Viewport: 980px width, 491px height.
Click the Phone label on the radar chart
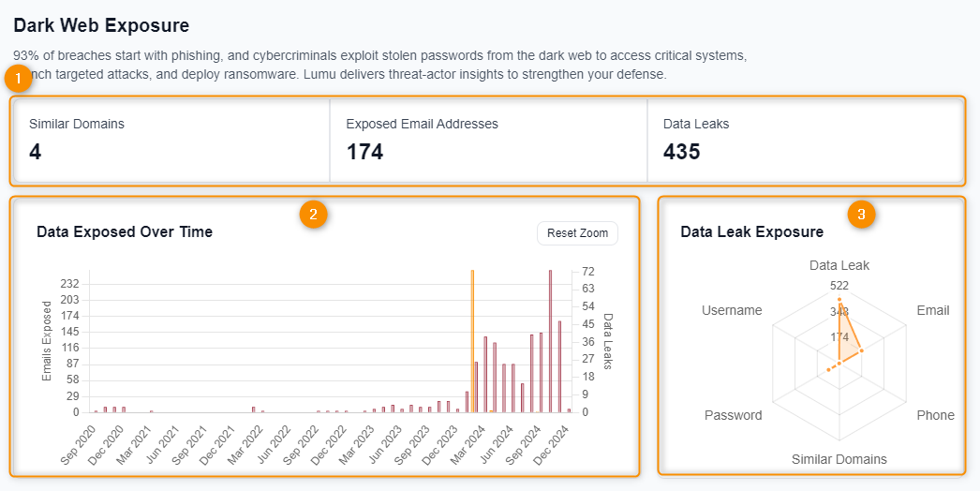935,415
